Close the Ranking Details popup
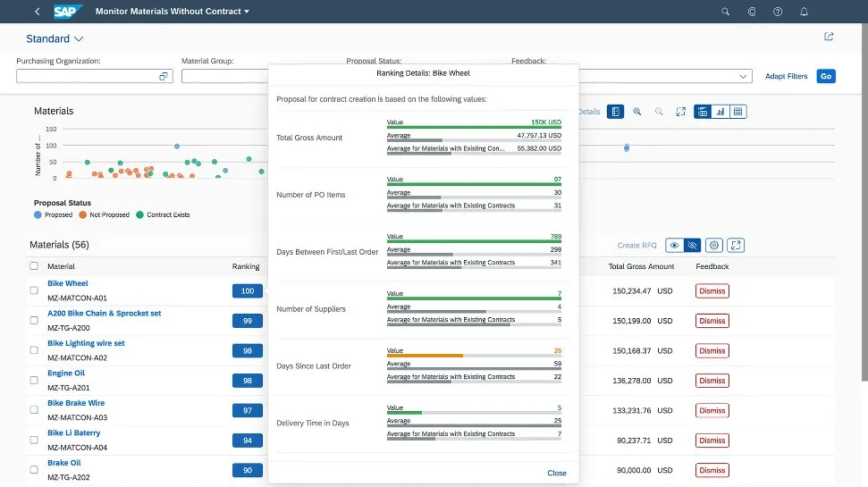The image size is (868, 487). pyautogui.click(x=556, y=473)
